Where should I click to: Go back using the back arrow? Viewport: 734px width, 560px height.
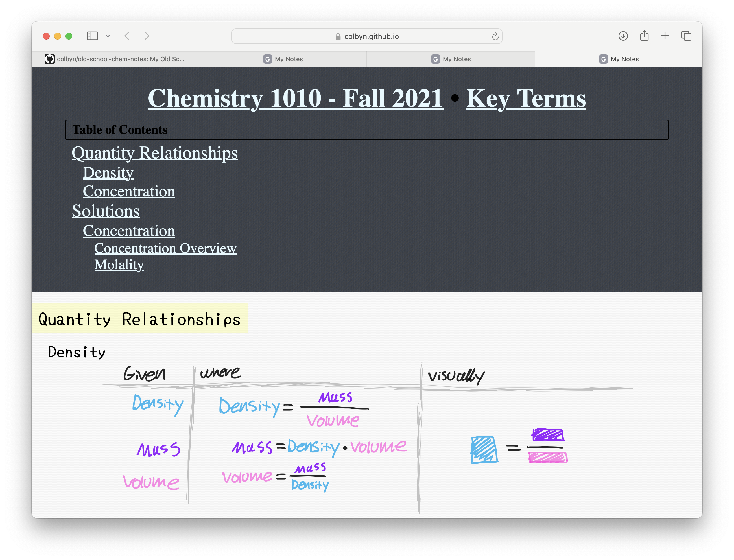[x=127, y=36]
